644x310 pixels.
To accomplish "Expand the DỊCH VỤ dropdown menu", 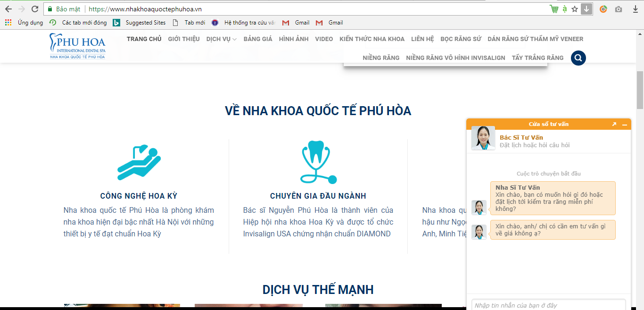I will [221, 39].
